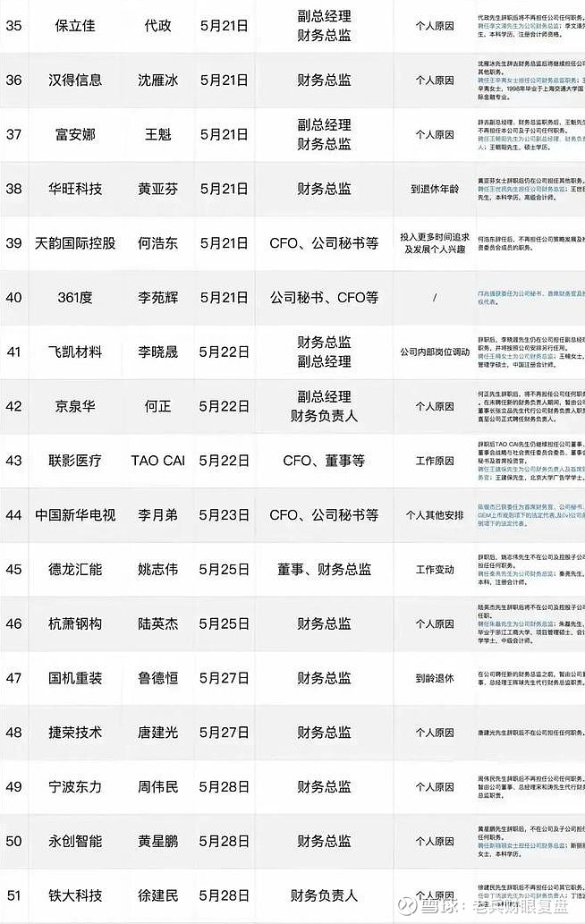This screenshot has width=585, height=924.
Task: Click row number 39
Action: [x=13, y=242]
